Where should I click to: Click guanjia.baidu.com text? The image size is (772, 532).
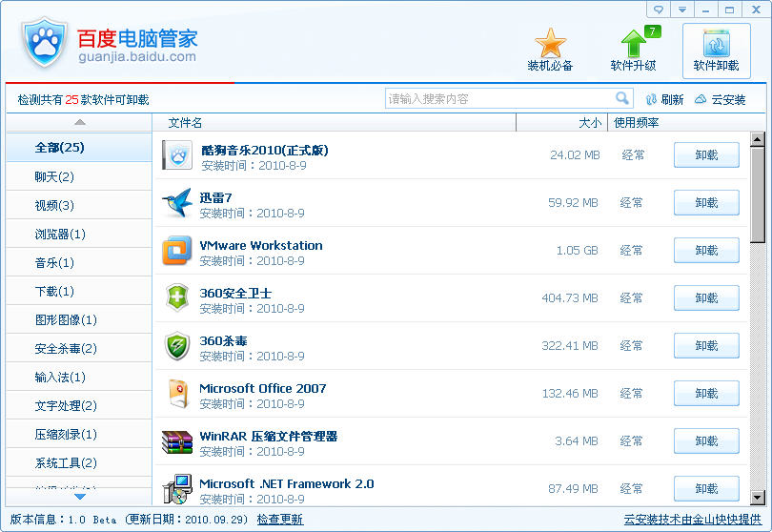(137, 56)
